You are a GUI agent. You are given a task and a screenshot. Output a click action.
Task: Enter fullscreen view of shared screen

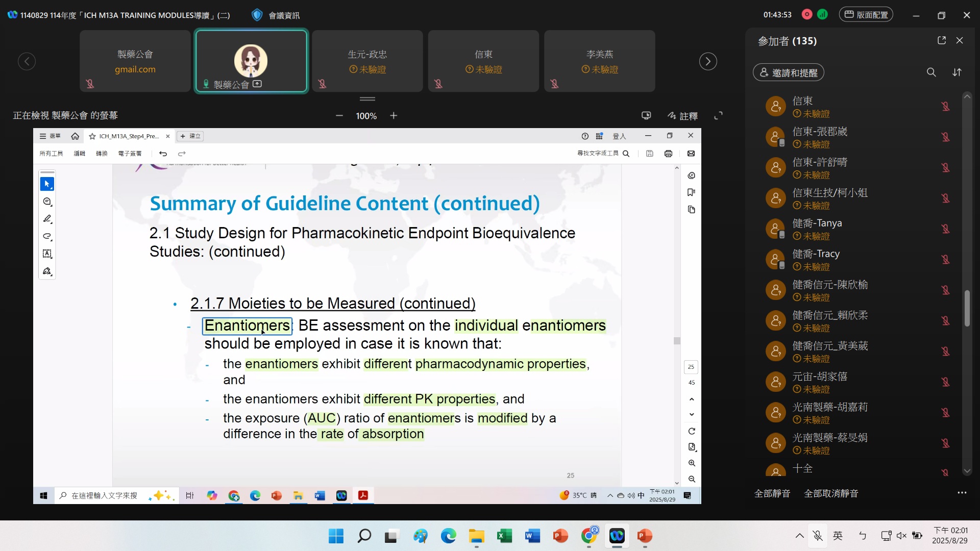pos(718,116)
